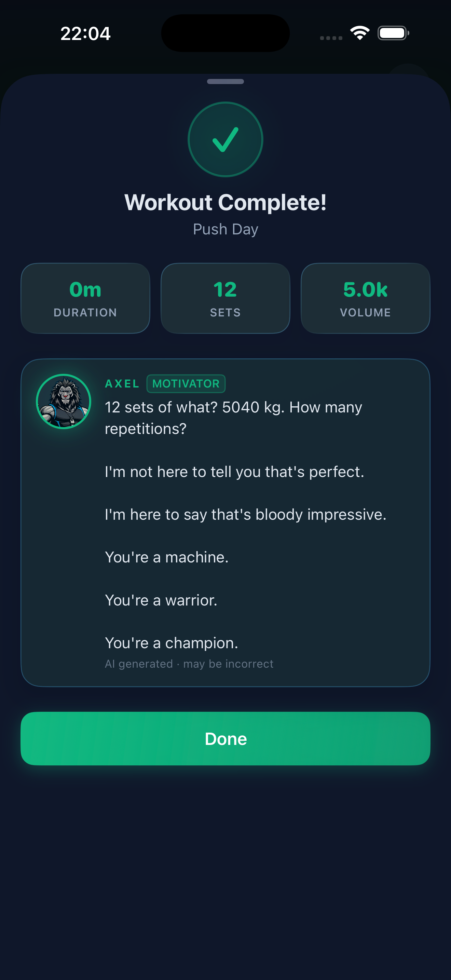Tap the cellular signal dots
Viewport: 451px width, 980px height.
(x=331, y=38)
